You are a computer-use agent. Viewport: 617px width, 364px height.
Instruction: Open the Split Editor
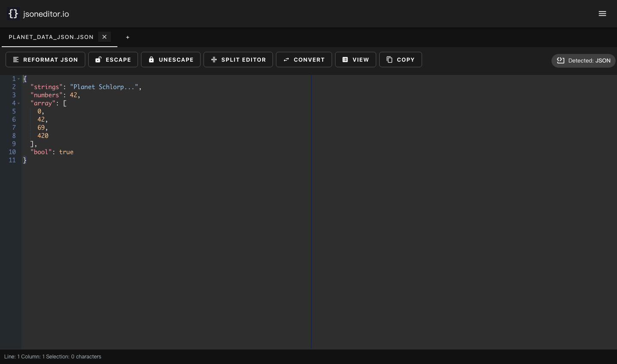click(x=238, y=60)
